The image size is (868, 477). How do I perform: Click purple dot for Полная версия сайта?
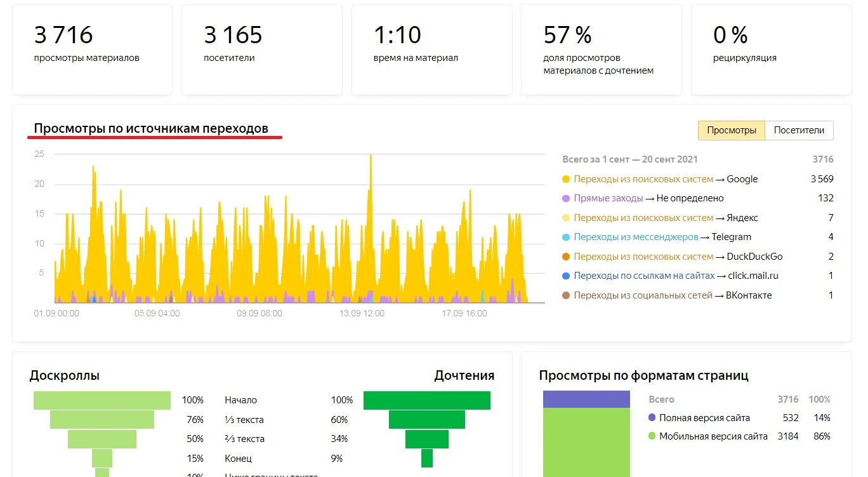pyautogui.click(x=652, y=418)
